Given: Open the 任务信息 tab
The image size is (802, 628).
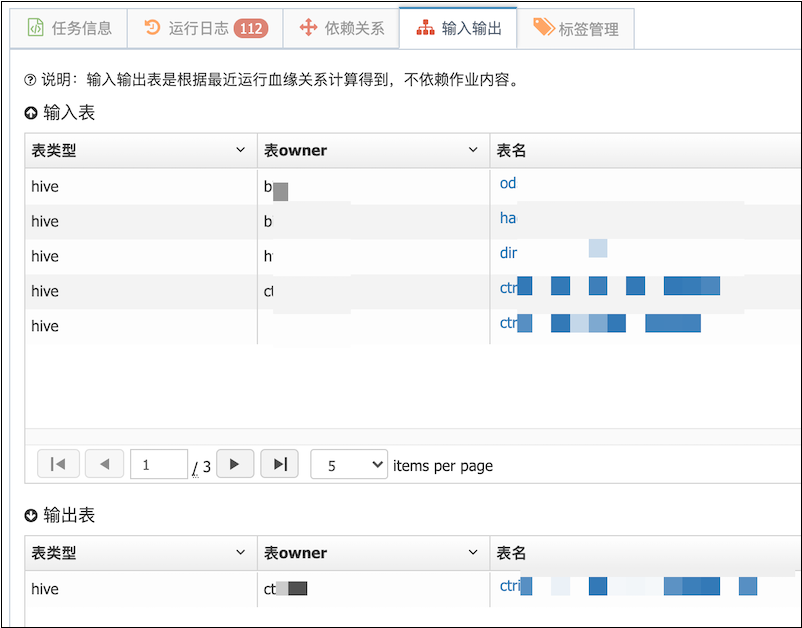Looking at the screenshot, I should [69, 29].
